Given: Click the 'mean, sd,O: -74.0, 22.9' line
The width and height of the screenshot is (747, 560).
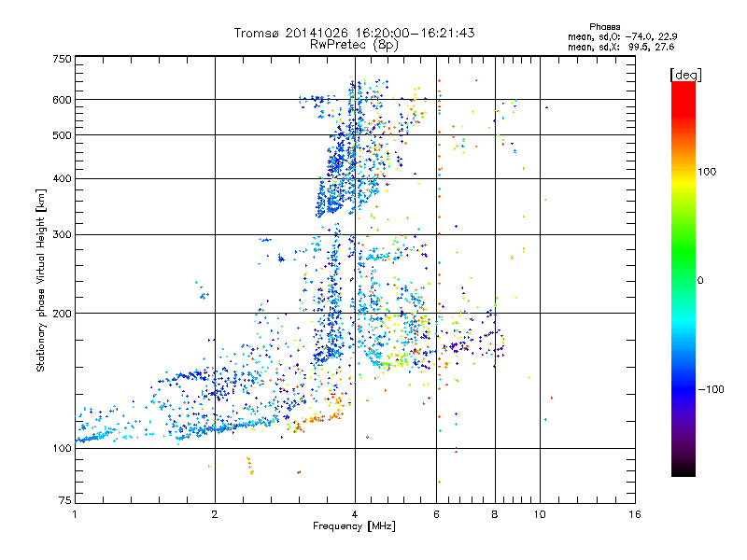Looking at the screenshot, I should [622, 36].
